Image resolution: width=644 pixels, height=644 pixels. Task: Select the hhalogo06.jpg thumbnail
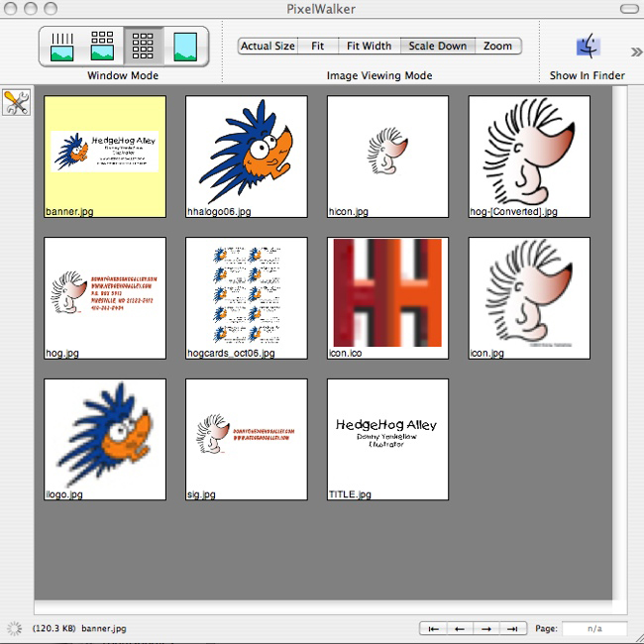coord(247,156)
